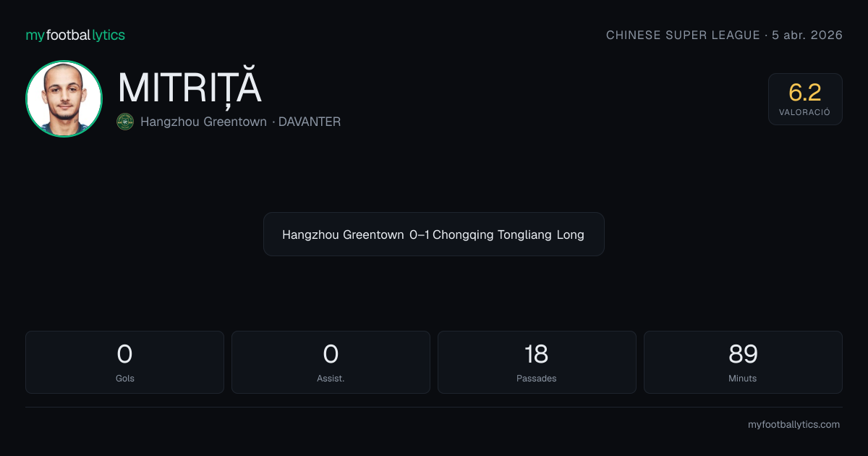Select the MITRIȚĂ player name heading

point(190,88)
